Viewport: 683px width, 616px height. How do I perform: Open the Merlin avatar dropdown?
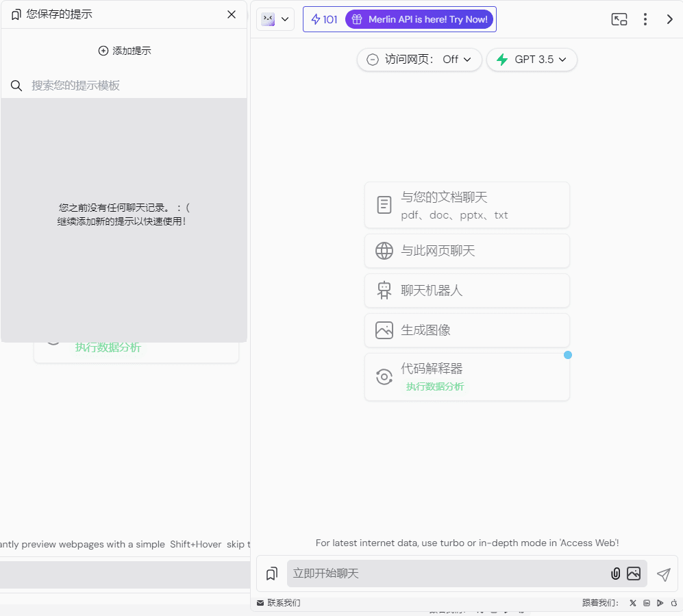click(275, 19)
